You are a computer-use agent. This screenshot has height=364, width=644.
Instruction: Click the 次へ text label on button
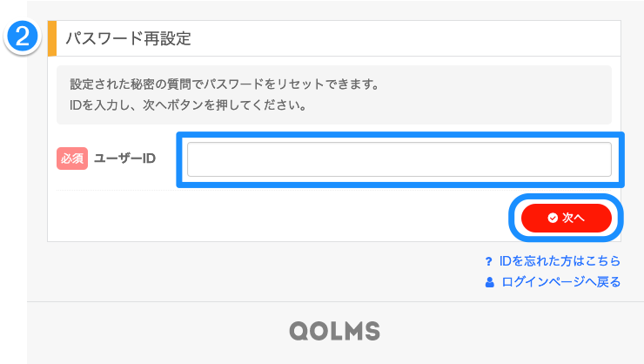coord(573,218)
